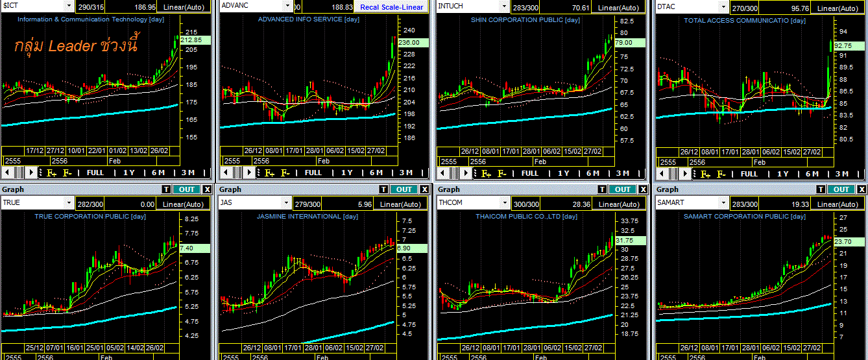Toggle Linear(Auto) scale in the DTAC chart

coord(837,7)
